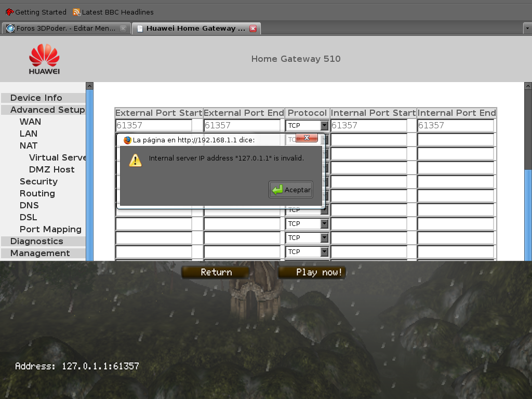This screenshot has height=399, width=532.
Task: Click the warning triangle icon in dialog
Action: coord(135,160)
